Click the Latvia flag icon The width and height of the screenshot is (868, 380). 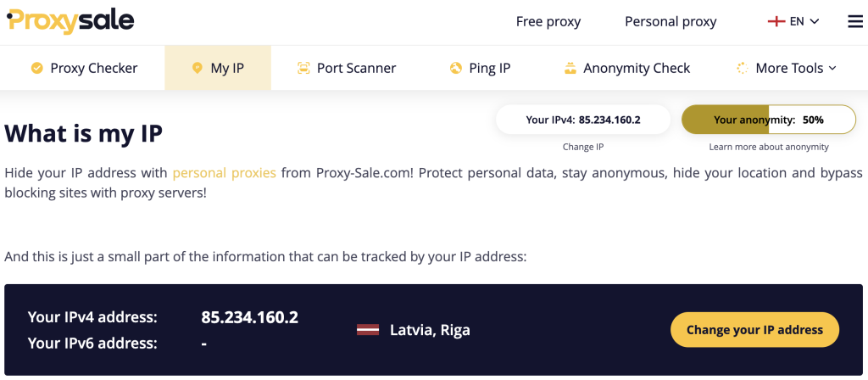[368, 330]
